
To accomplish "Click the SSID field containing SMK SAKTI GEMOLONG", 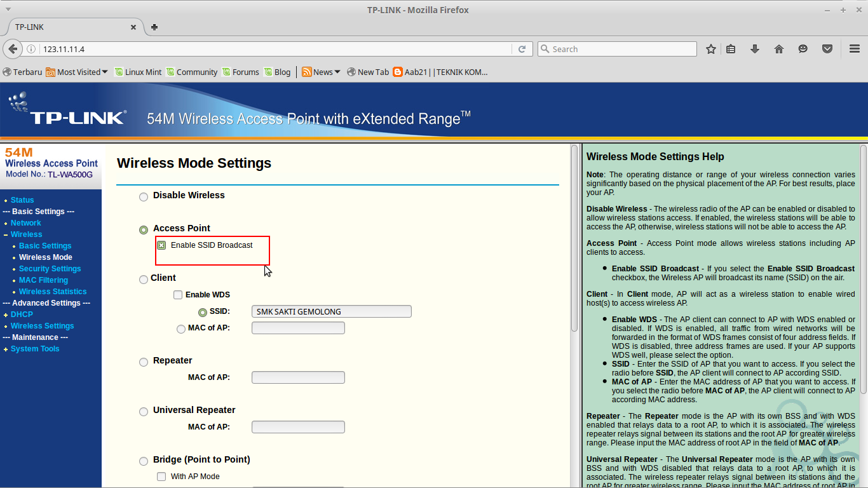I will [x=330, y=311].
